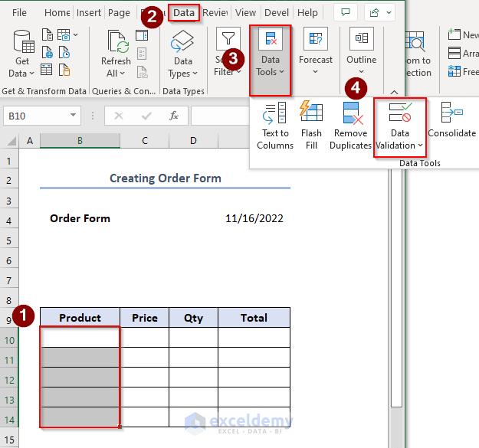Image resolution: width=479 pixels, height=448 pixels.
Task: Click the formula bar Cancel X
Action: coord(119,116)
